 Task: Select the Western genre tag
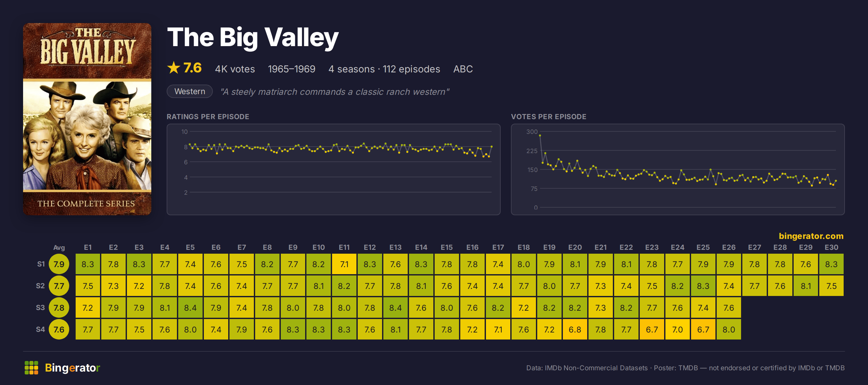pyautogui.click(x=190, y=91)
